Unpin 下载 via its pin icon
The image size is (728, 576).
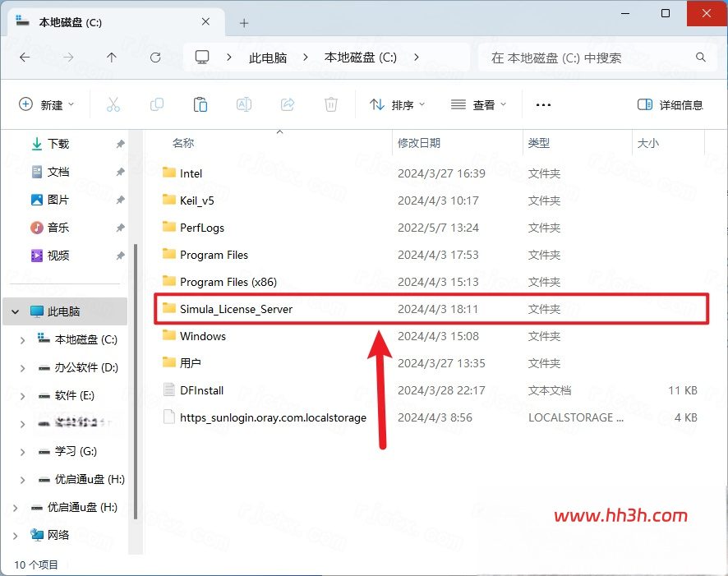[120, 144]
